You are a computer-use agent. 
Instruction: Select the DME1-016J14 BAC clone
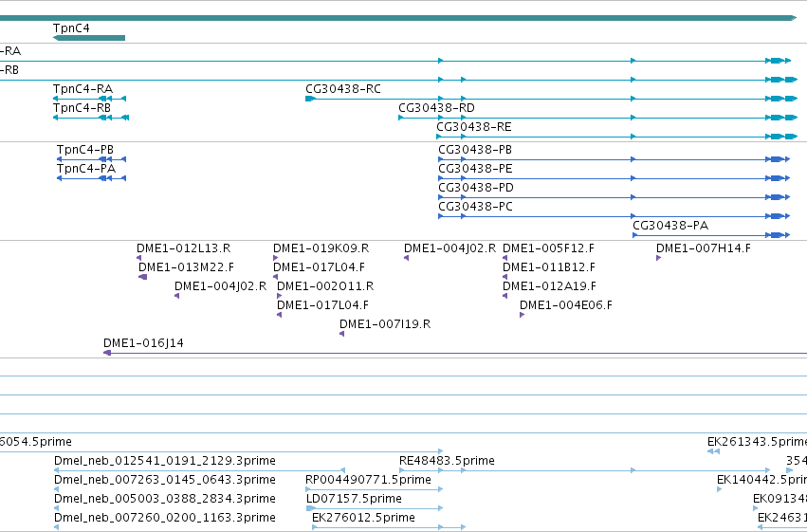[x=455, y=353]
